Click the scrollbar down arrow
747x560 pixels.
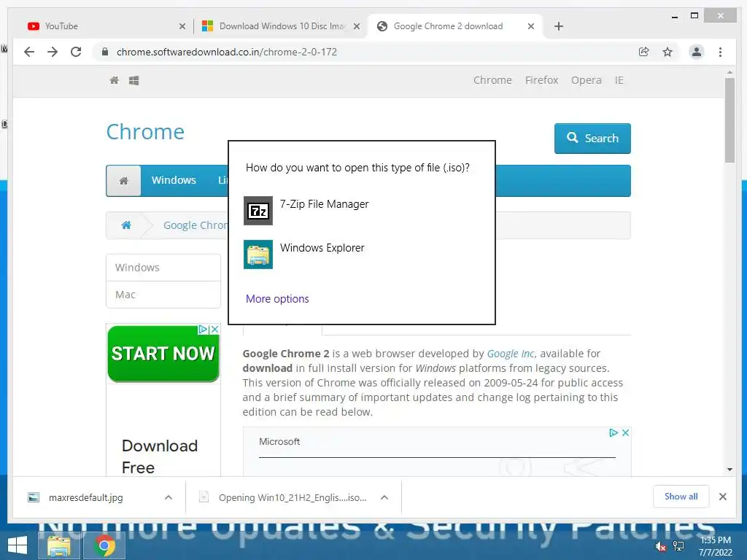coord(729,470)
